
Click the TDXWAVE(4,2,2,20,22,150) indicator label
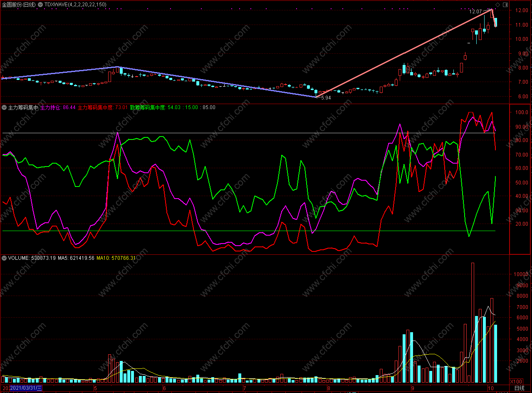[75, 5]
